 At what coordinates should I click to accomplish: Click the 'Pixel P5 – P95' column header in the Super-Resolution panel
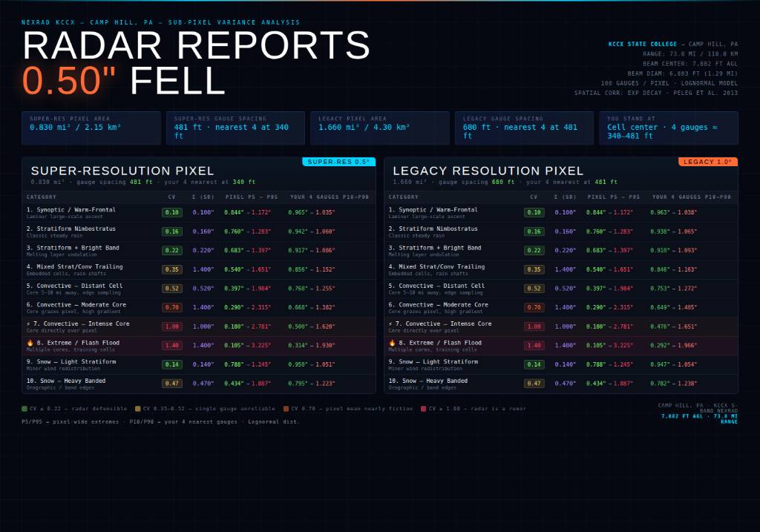click(252, 197)
